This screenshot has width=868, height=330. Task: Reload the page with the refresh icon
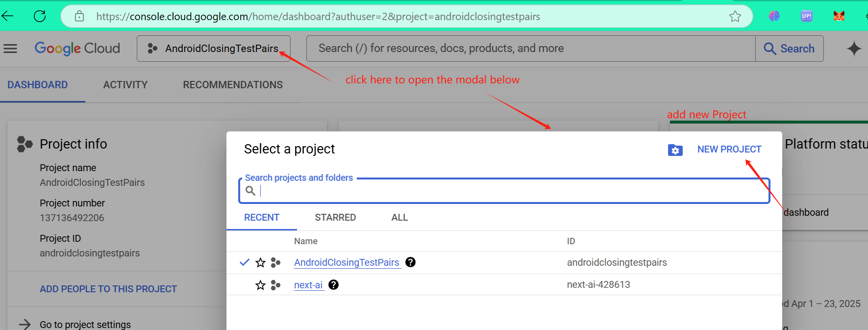click(40, 16)
